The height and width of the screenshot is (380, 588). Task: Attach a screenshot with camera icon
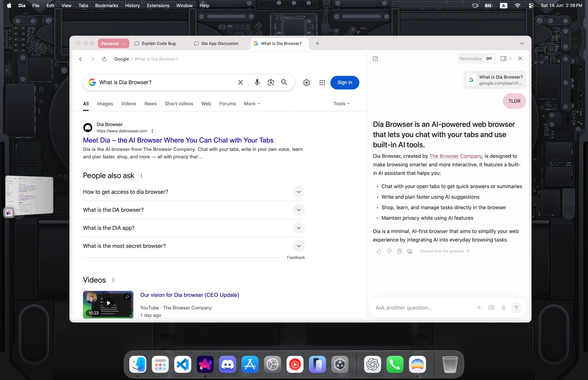point(491,308)
